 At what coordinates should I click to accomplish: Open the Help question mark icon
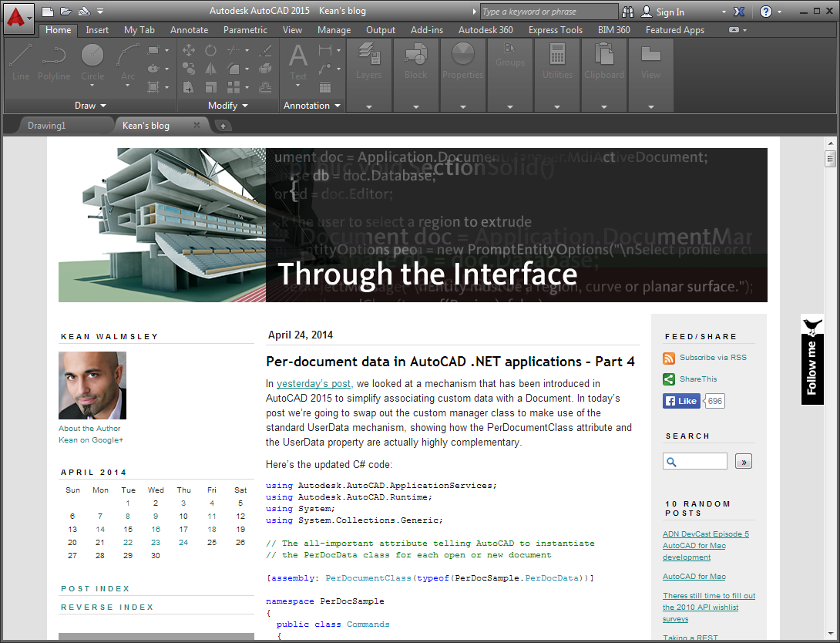[765, 12]
